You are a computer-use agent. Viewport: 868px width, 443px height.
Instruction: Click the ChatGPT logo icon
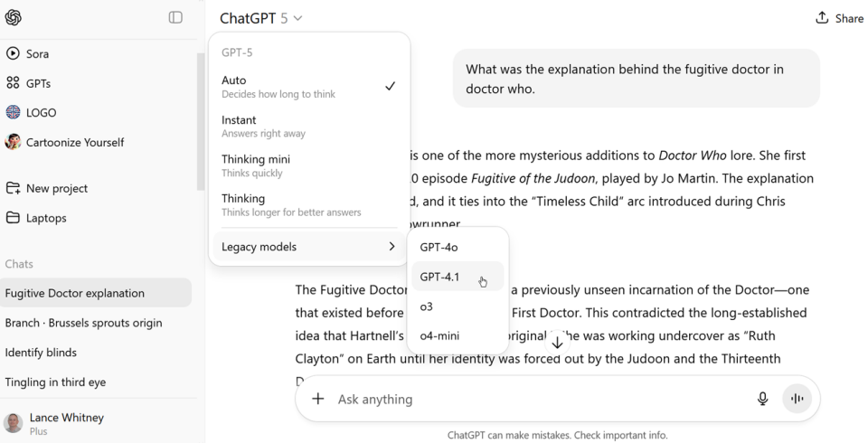14,17
